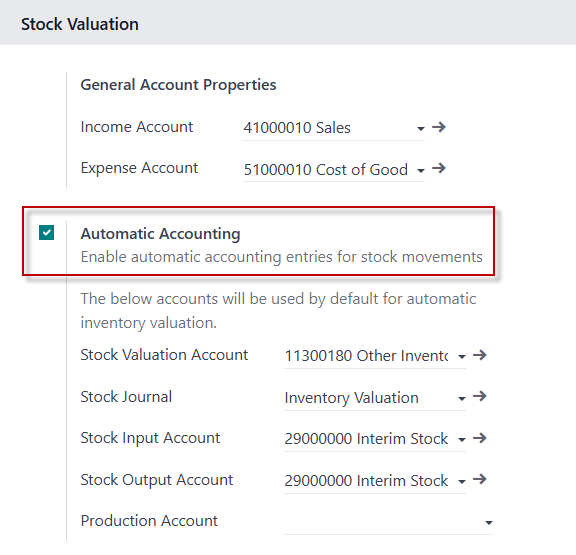576x555 pixels.
Task: Expand the Stock Journal dropdown arrow
Action: [x=462, y=398]
